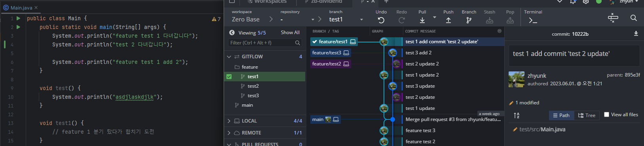Click the Undo button
This screenshot has height=146, width=644.
(381, 17)
